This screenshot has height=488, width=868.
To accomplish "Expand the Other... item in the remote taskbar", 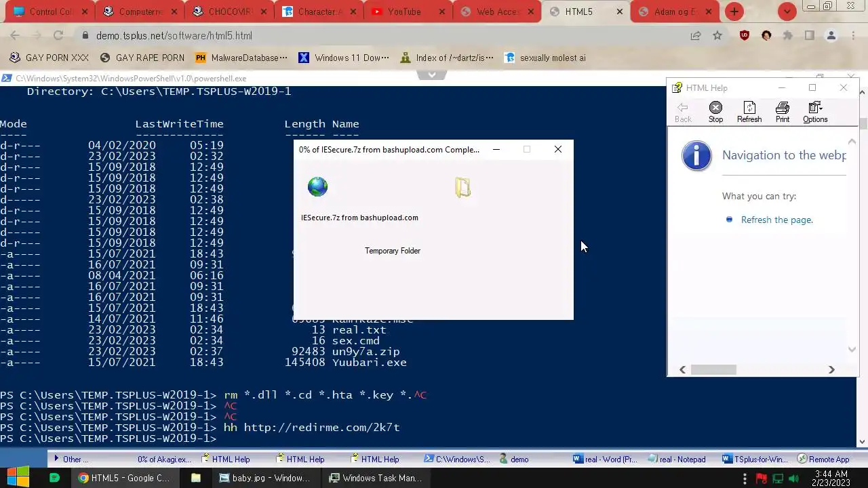I will pos(71,459).
